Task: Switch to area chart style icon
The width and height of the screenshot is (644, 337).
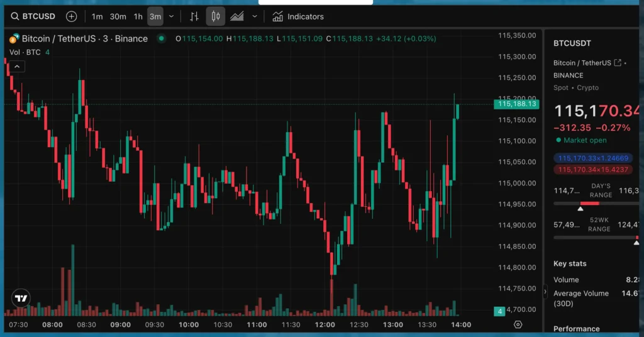Action: [237, 16]
